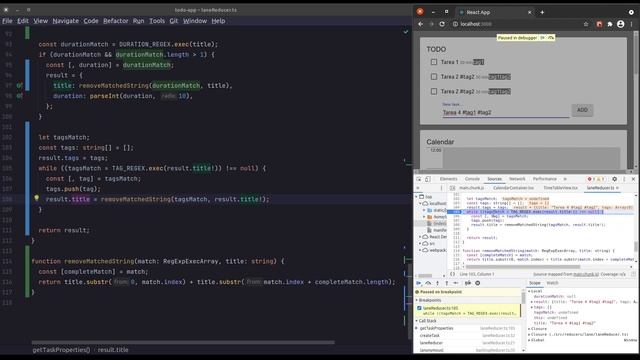Open the Watch tab beside Scope
The image size is (640, 360).
[552, 283]
